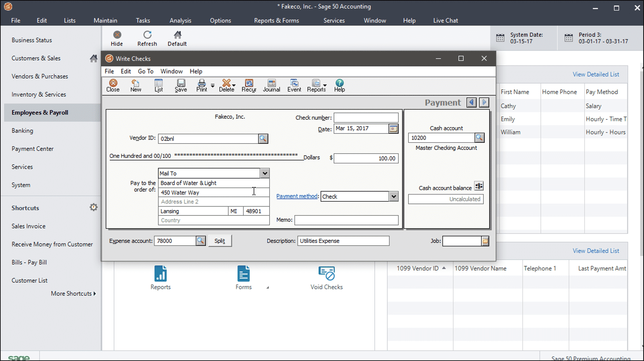Expand the Delete toolbar dropdown arrow
The width and height of the screenshot is (644, 361).
[234, 86]
